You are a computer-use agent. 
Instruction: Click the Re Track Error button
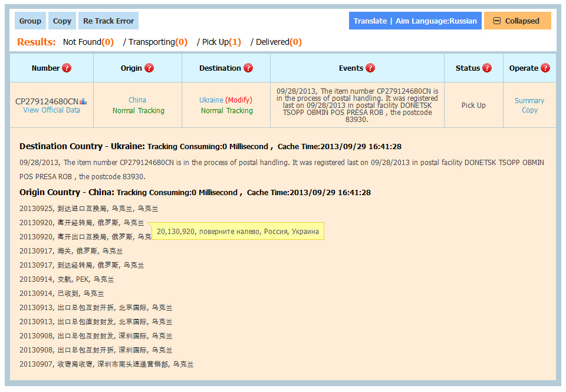coord(108,21)
